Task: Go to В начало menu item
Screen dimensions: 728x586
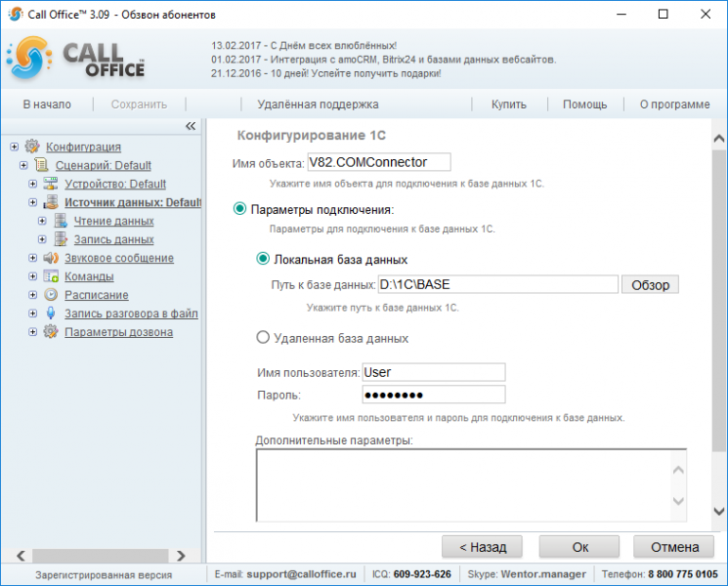Action: click(47, 105)
